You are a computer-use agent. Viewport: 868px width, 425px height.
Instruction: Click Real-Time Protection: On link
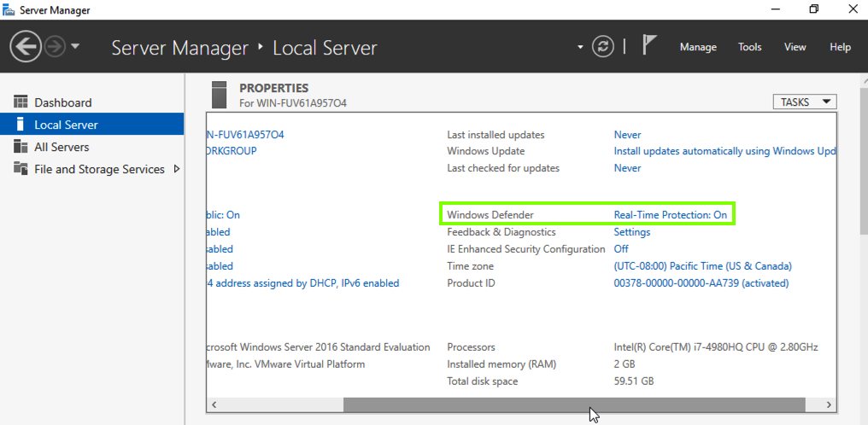coord(671,215)
